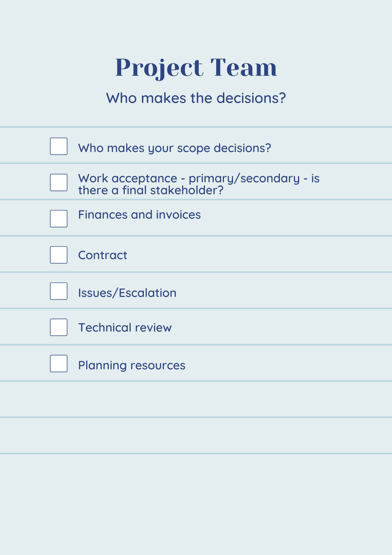Check the Technical review box

[58, 327]
